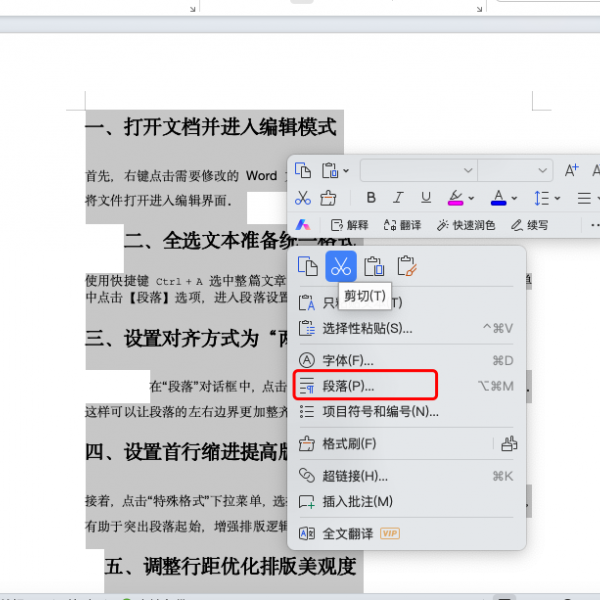Click the Paste icon in the context menu's top row
The width and height of the screenshot is (600, 600).
click(374, 266)
